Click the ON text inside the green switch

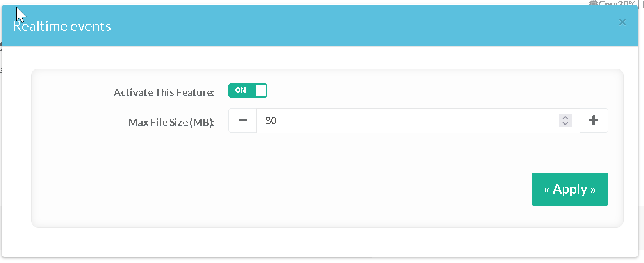point(241,91)
